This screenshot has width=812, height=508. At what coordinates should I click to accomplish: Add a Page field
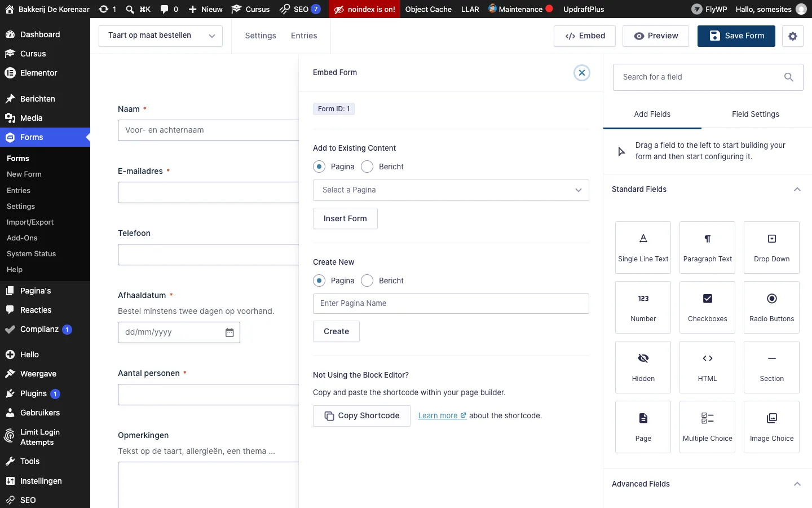[643, 427]
